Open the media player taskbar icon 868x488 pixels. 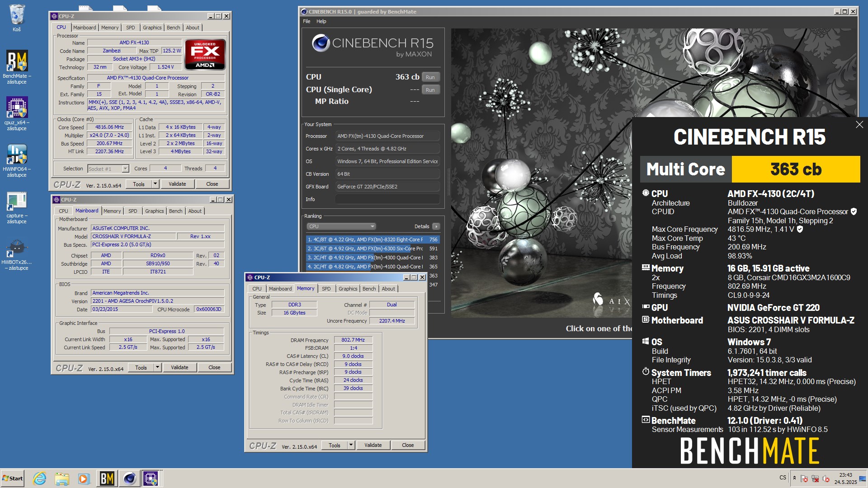84,478
